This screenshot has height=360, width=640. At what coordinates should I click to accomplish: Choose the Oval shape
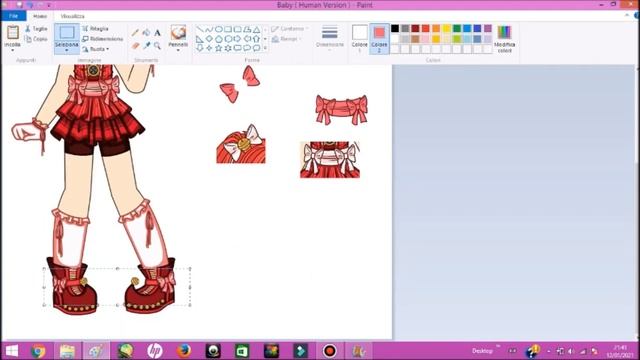219,29
